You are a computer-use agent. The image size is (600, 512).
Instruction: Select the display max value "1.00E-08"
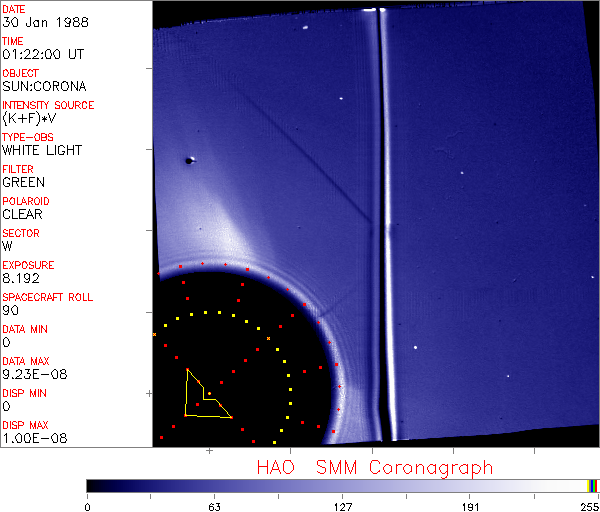click(31, 438)
